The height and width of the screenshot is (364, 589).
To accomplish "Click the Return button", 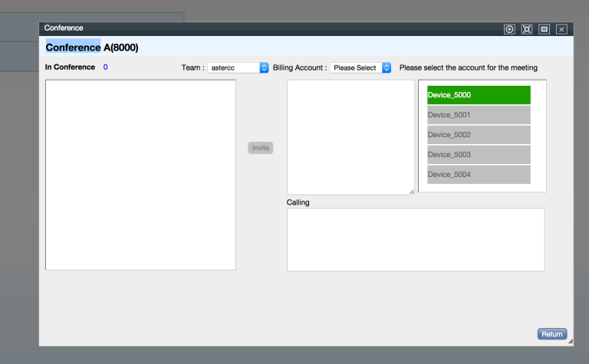I will click(x=551, y=334).
